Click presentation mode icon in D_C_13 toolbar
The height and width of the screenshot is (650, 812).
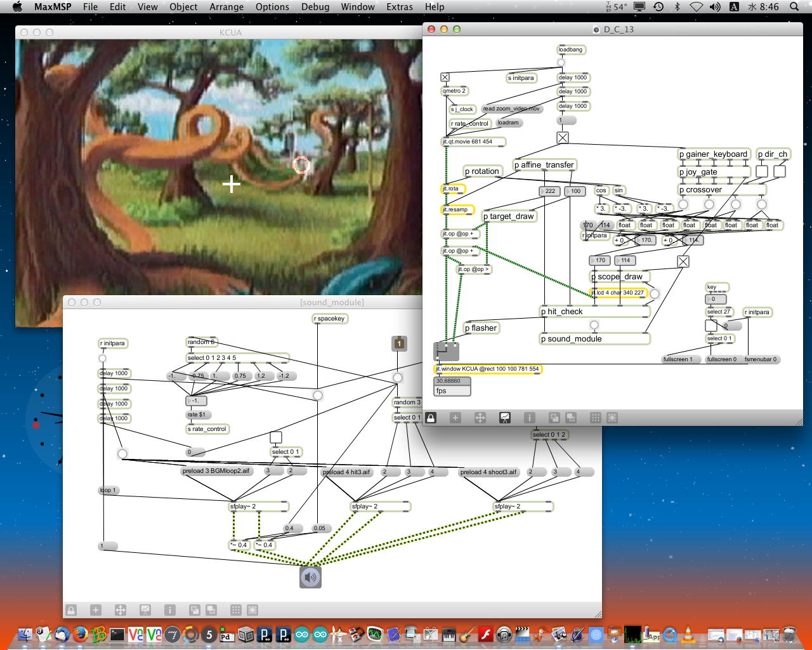coord(504,418)
